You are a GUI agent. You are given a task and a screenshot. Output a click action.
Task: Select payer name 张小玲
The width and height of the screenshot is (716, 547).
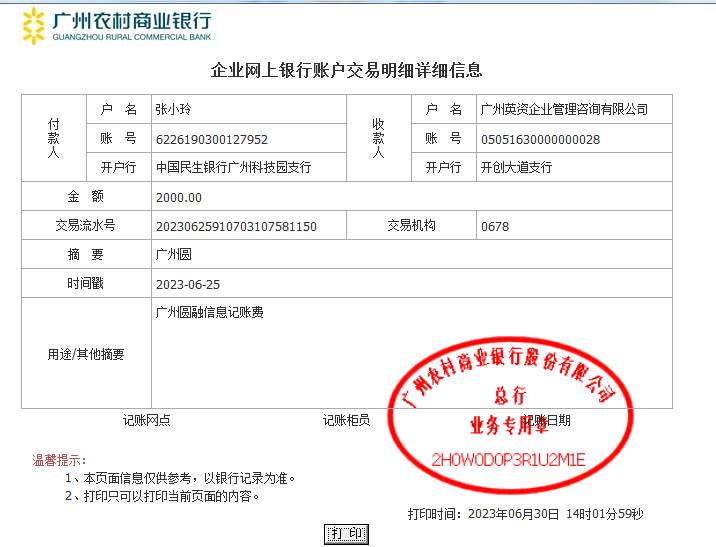[x=173, y=110]
